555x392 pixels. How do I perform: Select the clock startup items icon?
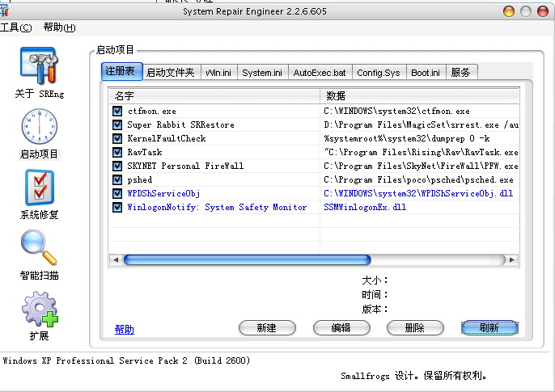[x=40, y=126]
